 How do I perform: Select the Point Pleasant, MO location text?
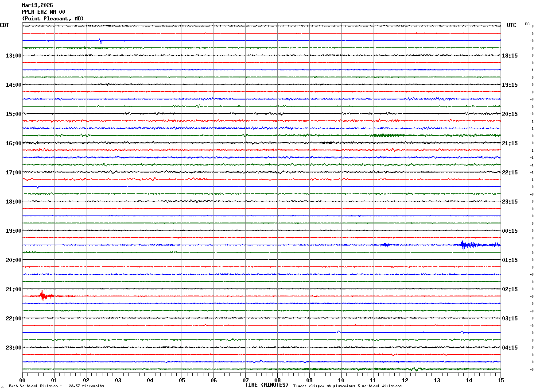click(53, 19)
